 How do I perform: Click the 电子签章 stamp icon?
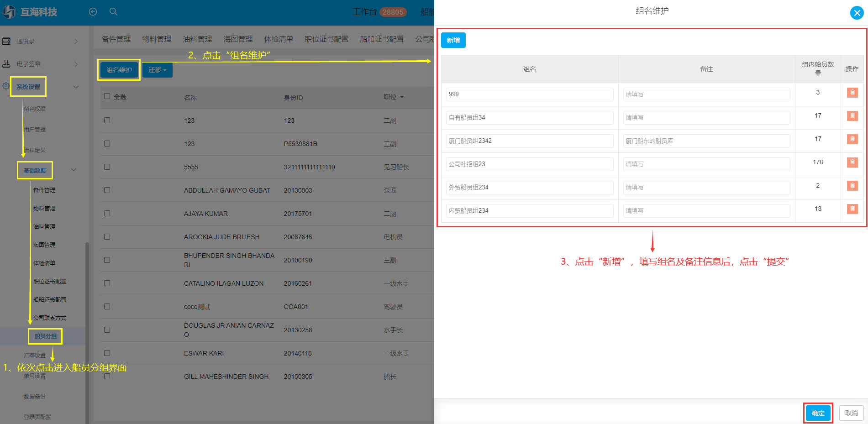tap(6, 64)
